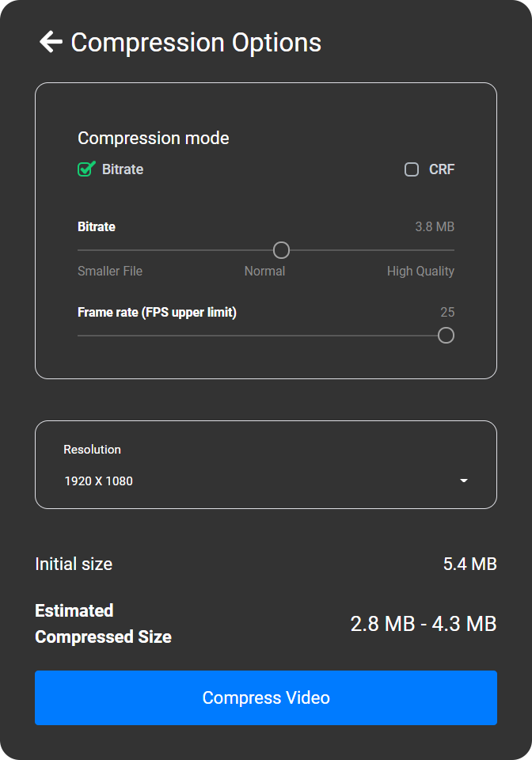Click the High Quality end of bitrate track

tap(451, 250)
